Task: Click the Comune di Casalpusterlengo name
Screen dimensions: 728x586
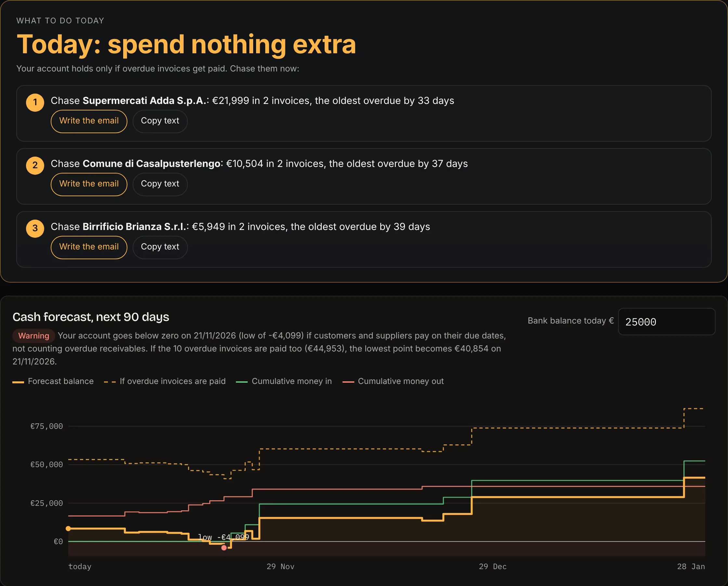Action: click(x=151, y=164)
